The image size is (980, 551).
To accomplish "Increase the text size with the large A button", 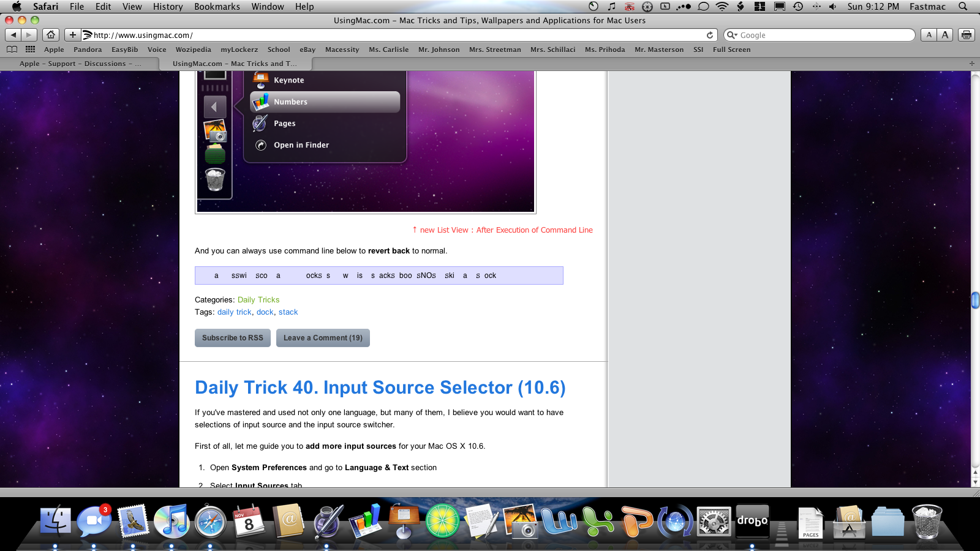I will pyautogui.click(x=945, y=35).
